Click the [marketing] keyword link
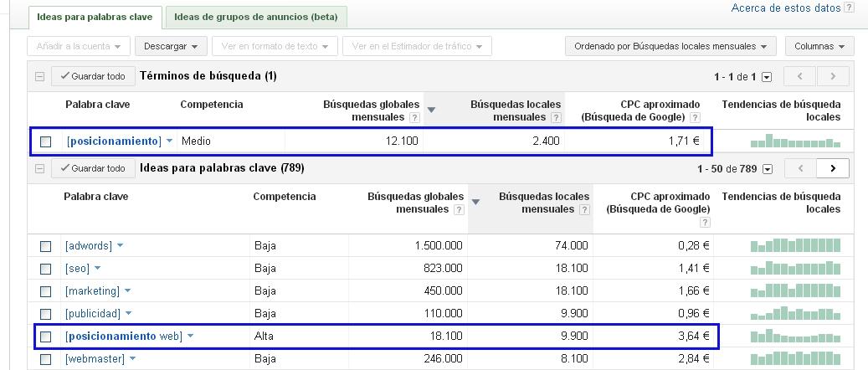This screenshot has height=370, width=868. point(92,291)
